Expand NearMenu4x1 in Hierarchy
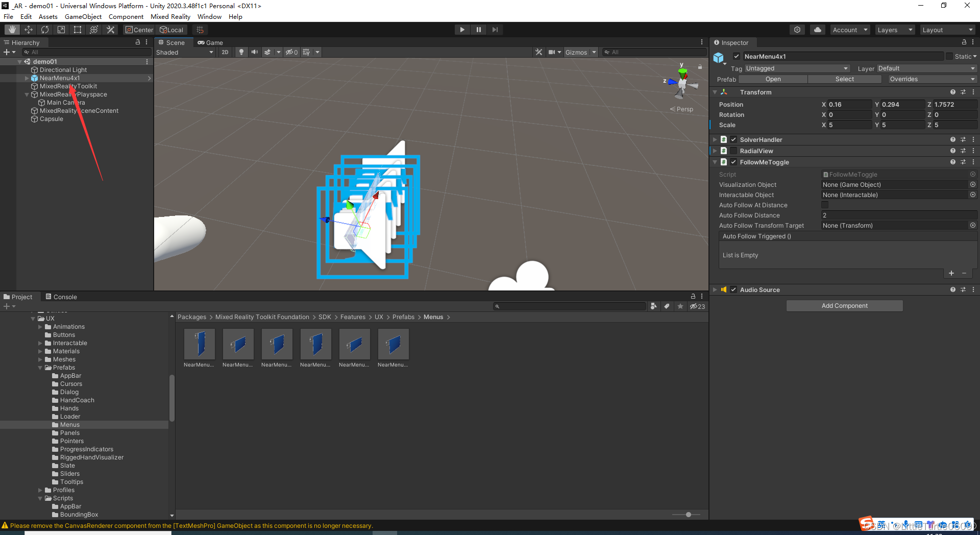 (27, 78)
